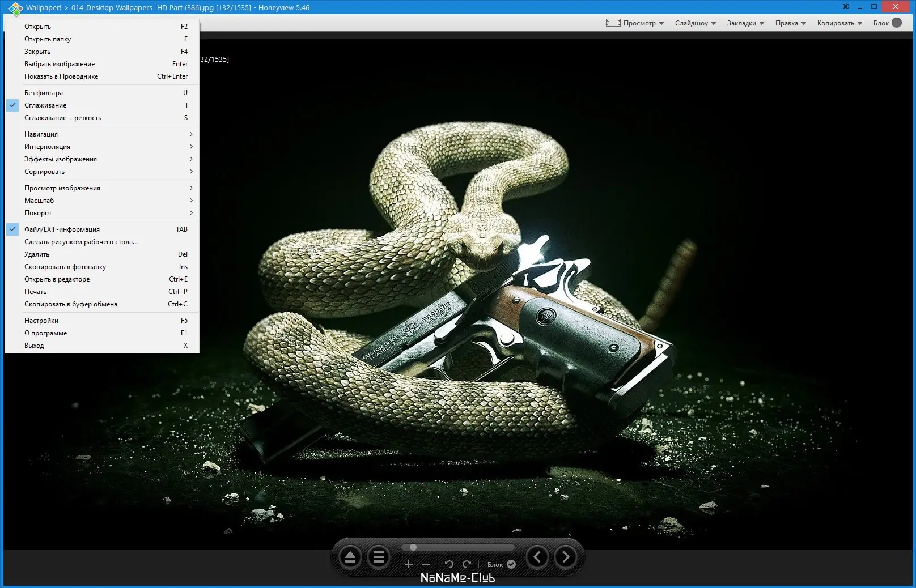916x588 pixels.
Task: Expand the Масштаб submenu
Action: click(x=102, y=201)
